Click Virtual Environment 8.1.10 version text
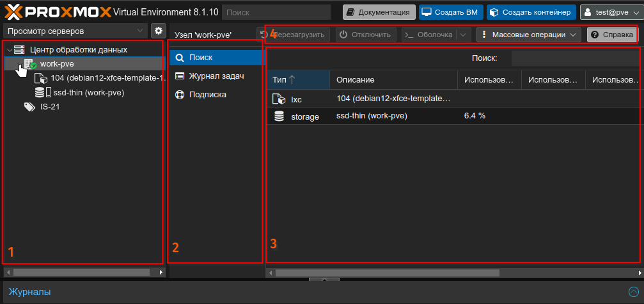This screenshot has height=304, width=644. click(166, 12)
